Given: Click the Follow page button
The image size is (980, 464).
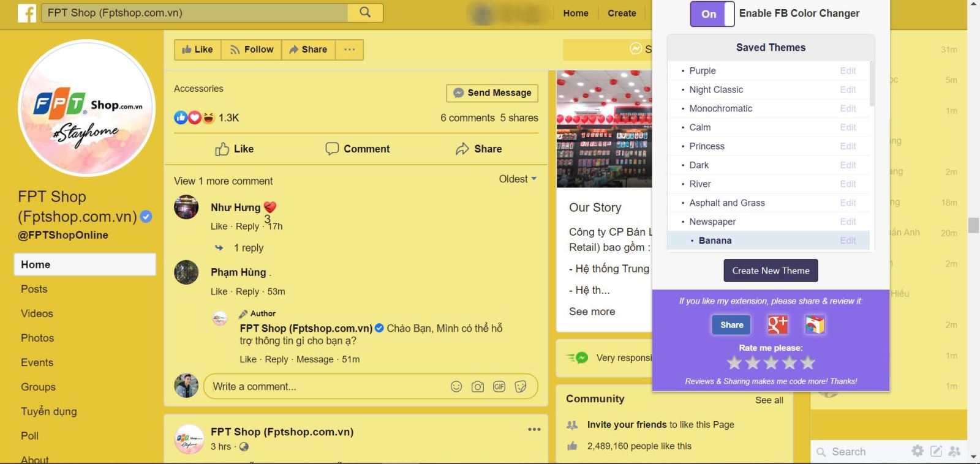Looking at the screenshot, I should click(x=251, y=50).
